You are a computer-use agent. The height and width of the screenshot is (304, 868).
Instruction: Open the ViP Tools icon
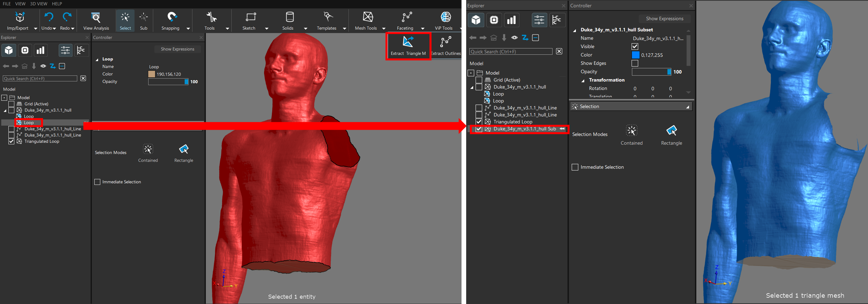coord(446,17)
